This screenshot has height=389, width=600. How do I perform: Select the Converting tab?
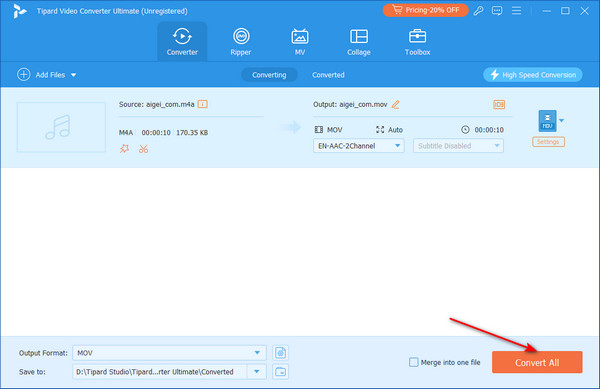click(269, 75)
